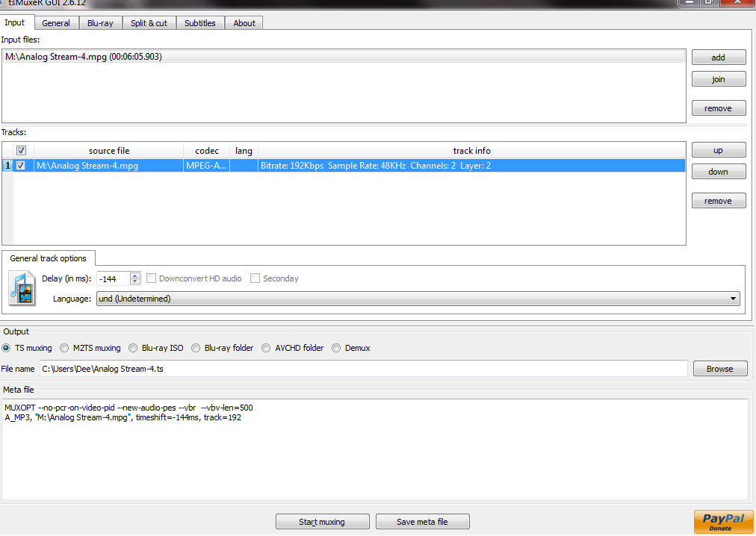Select M2TS muxing output option
756x536 pixels.
[x=64, y=348]
